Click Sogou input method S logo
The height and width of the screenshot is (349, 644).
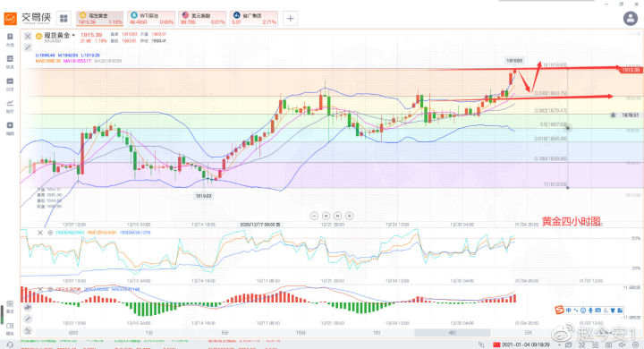[559, 310]
